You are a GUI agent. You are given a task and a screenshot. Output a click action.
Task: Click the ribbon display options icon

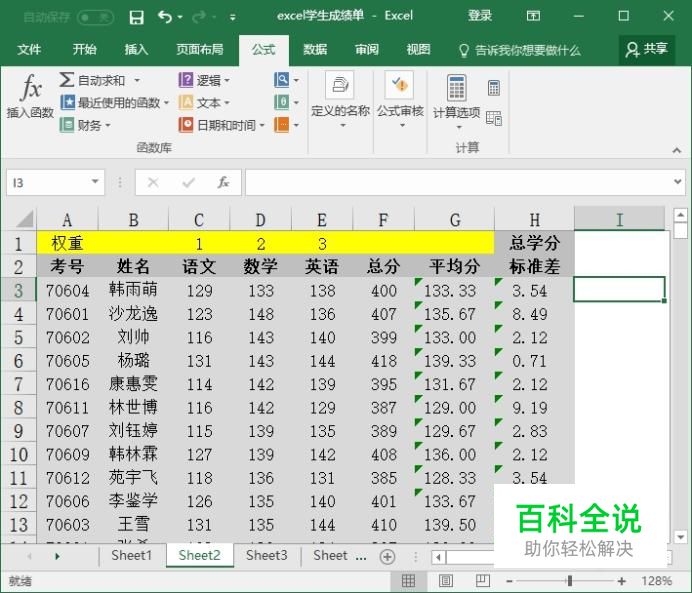(533, 16)
